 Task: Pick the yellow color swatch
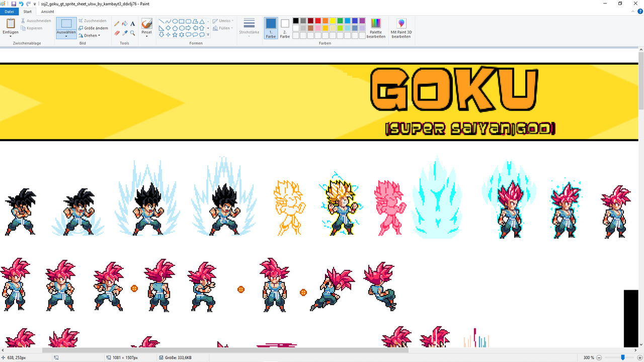(333, 21)
